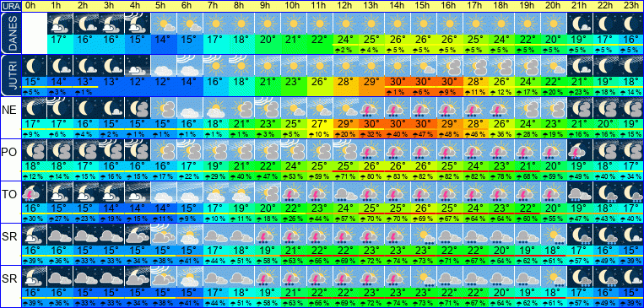Click the NE 1h windy moon icon
This screenshot has height=308, width=644.
61,108
